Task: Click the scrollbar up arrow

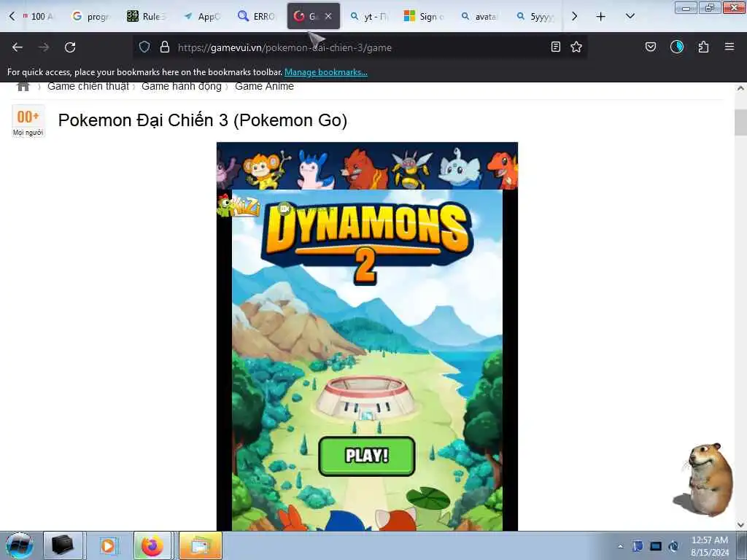Action: click(x=740, y=88)
